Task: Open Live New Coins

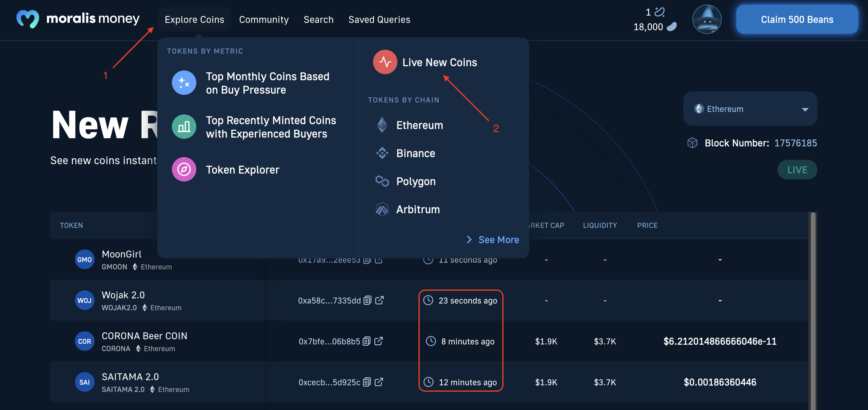Action: [439, 62]
